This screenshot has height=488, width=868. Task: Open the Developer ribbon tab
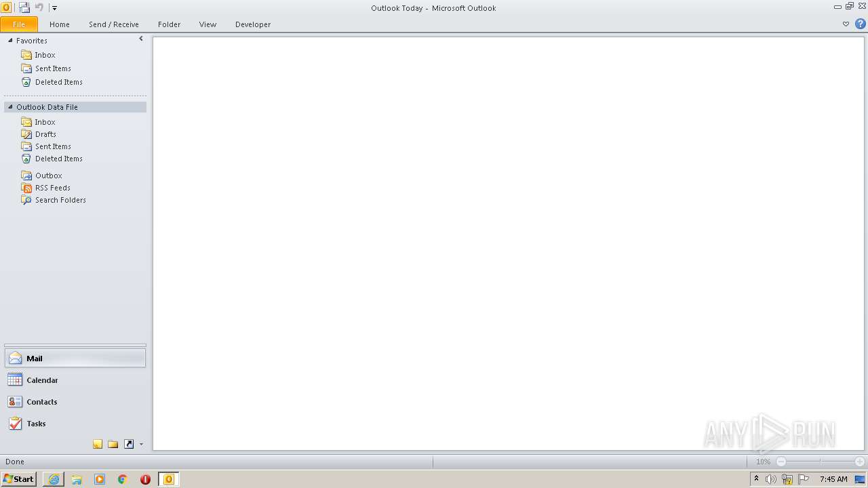tap(253, 24)
